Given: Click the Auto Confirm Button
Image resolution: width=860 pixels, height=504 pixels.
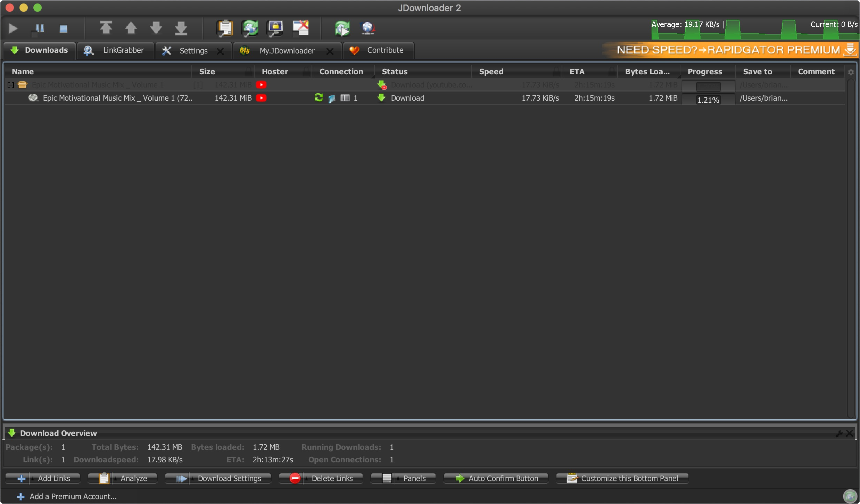Looking at the screenshot, I should pos(496,478).
